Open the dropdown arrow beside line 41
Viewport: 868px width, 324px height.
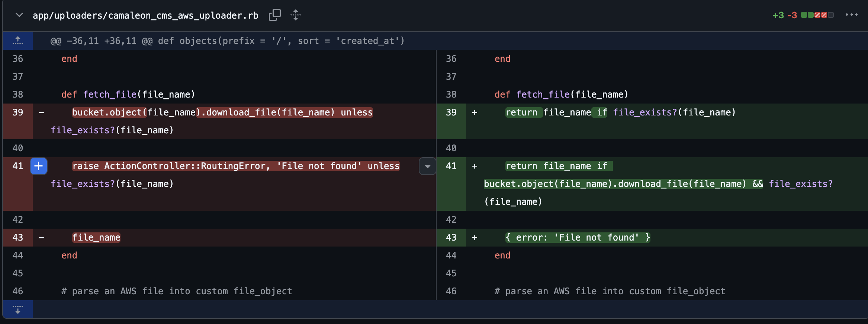pyautogui.click(x=427, y=166)
